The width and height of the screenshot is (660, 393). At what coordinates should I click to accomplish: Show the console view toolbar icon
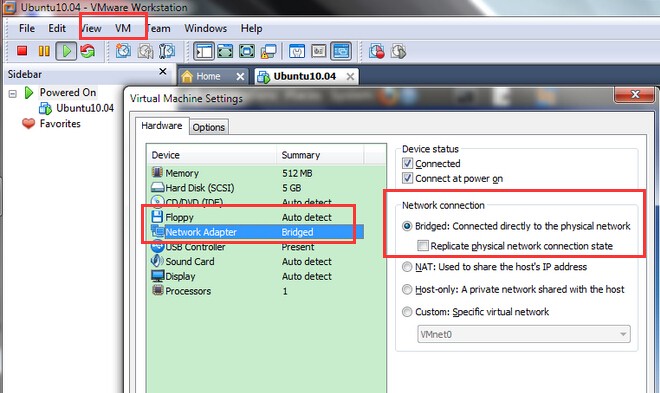pyautogui.click(x=341, y=51)
